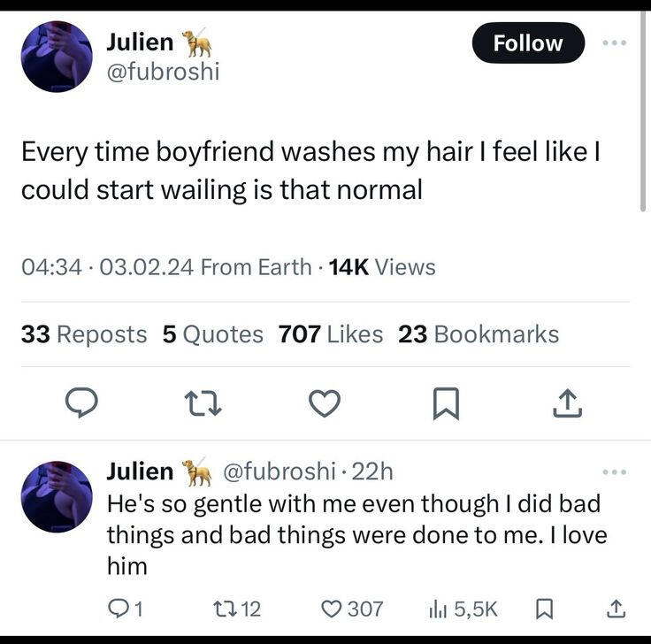
Task: Show who gave the 707 Likes
Action: point(331,334)
